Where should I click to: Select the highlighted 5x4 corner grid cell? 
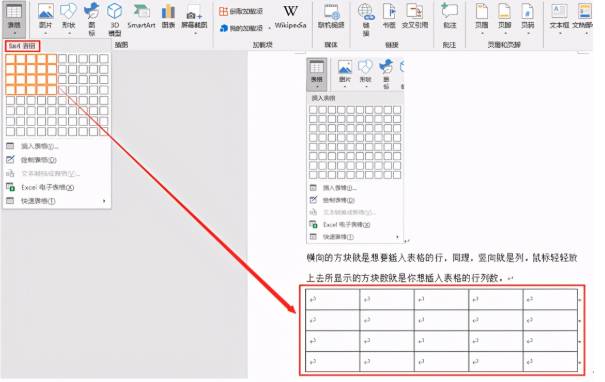click(52, 90)
